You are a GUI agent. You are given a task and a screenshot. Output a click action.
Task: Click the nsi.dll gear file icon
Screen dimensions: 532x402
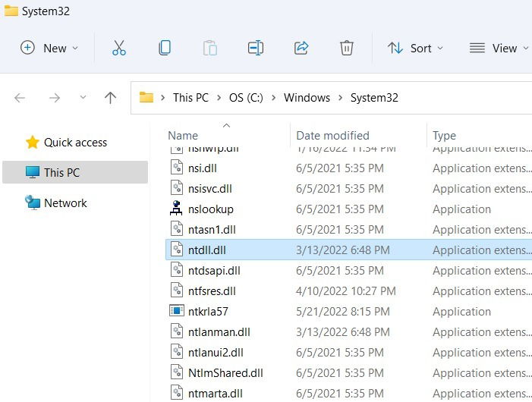pyautogui.click(x=177, y=168)
